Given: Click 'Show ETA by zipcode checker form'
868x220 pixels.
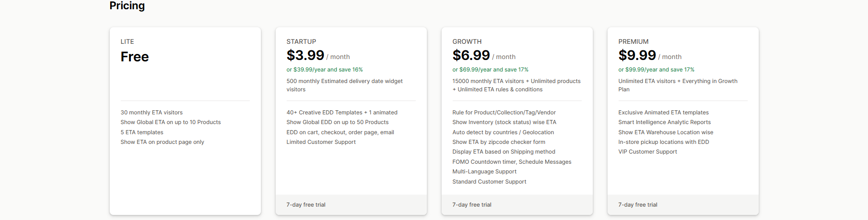Looking at the screenshot, I should (498, 142).
